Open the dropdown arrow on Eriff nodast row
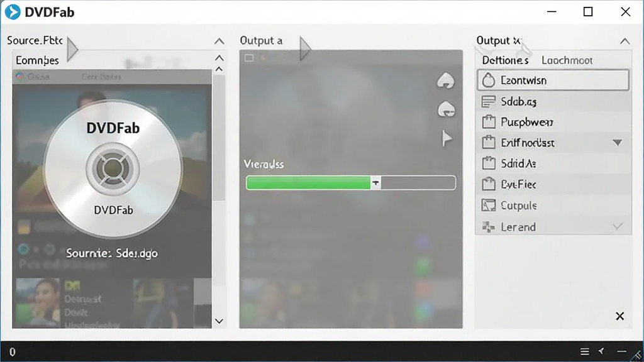 [x=618, y=143]
